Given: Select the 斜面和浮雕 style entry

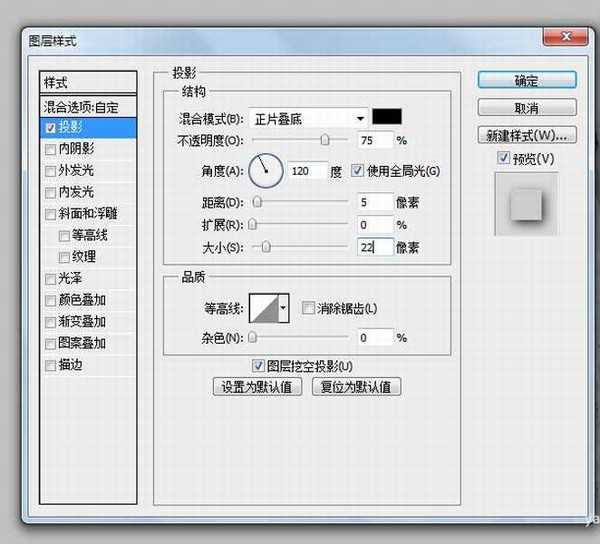Looking at the screenshot, I should point(88,214).
